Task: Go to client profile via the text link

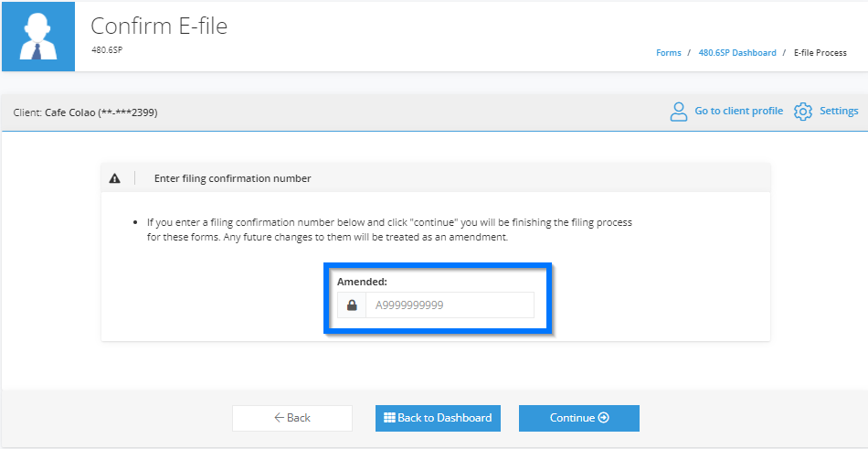Action: click(739, 111)
